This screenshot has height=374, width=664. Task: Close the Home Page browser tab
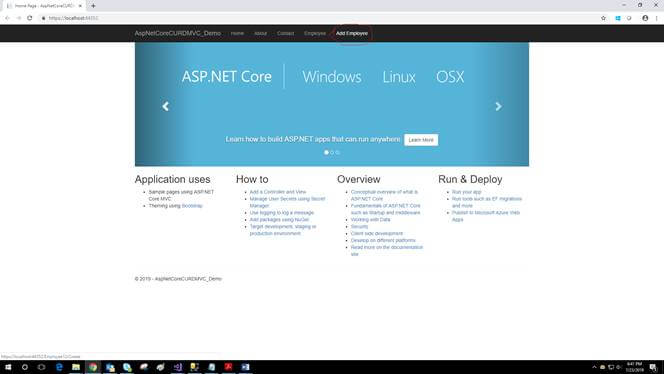pyautogui.click(x=80, y=6)
